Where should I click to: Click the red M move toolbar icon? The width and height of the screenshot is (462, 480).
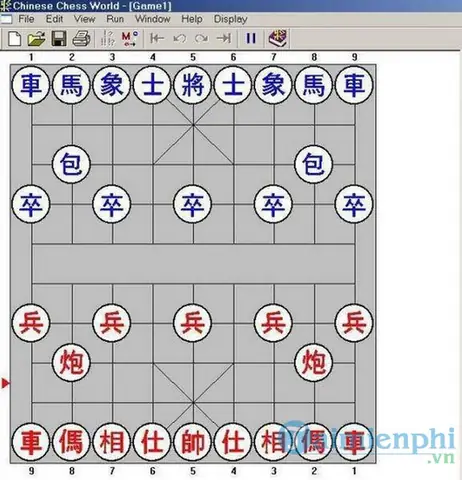(x=129, y=39)
